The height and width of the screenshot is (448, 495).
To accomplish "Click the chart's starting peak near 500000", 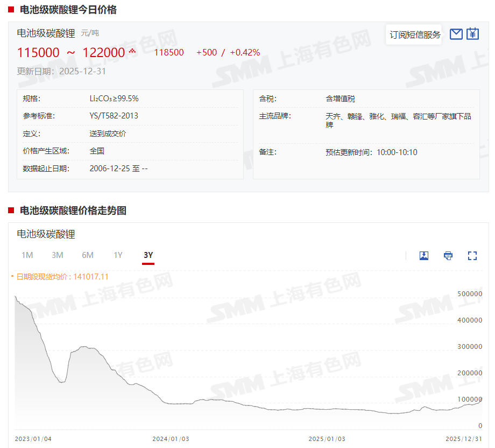I will pos(16,297).
